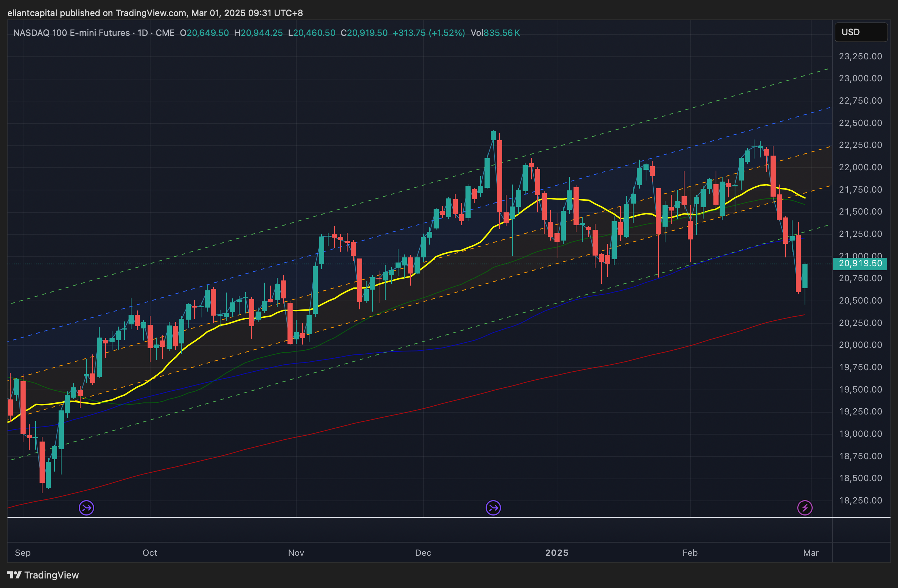Screen dimensions: 898x588
Task: Click the 18,250.00 price axis label
Action: 860,500
